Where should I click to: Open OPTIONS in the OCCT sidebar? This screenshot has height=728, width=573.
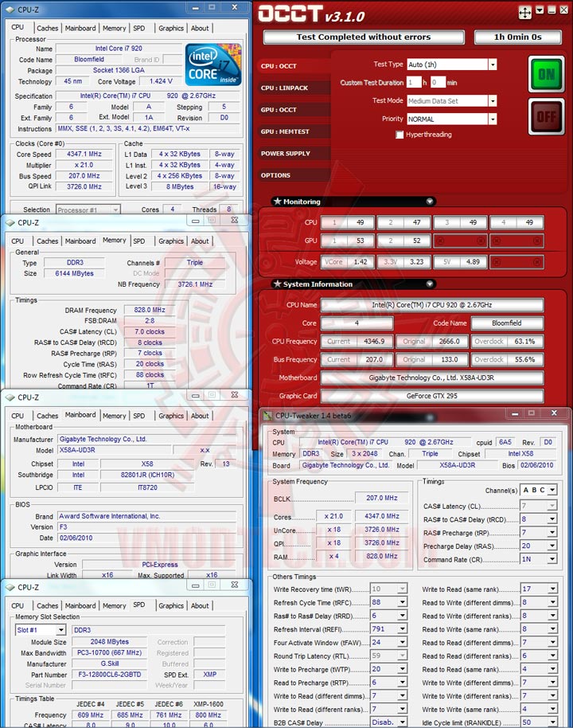coord(292,175)
